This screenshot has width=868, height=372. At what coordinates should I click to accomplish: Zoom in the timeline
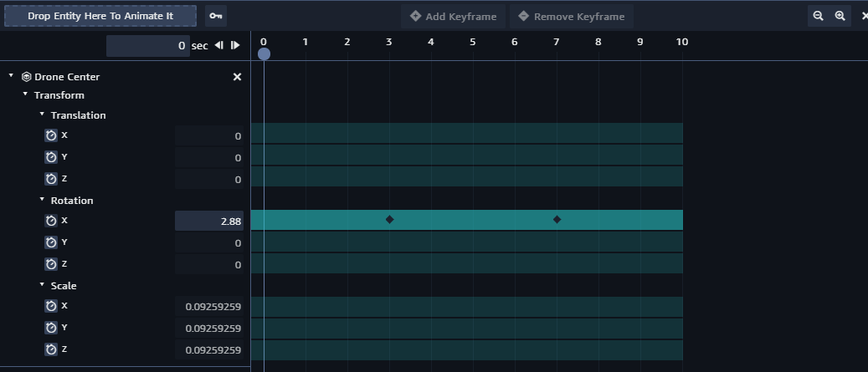point(840,16)
